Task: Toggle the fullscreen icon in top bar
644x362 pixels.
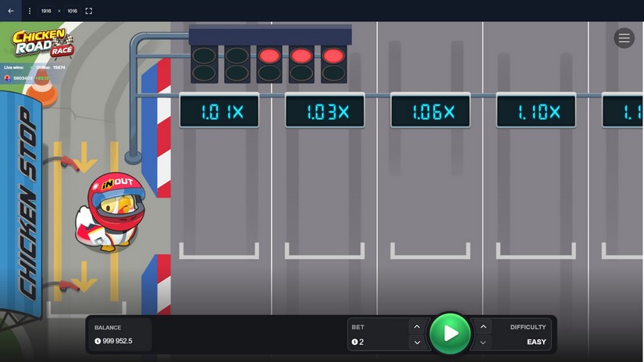Action: pyautogui.click(x=89, y=11)
